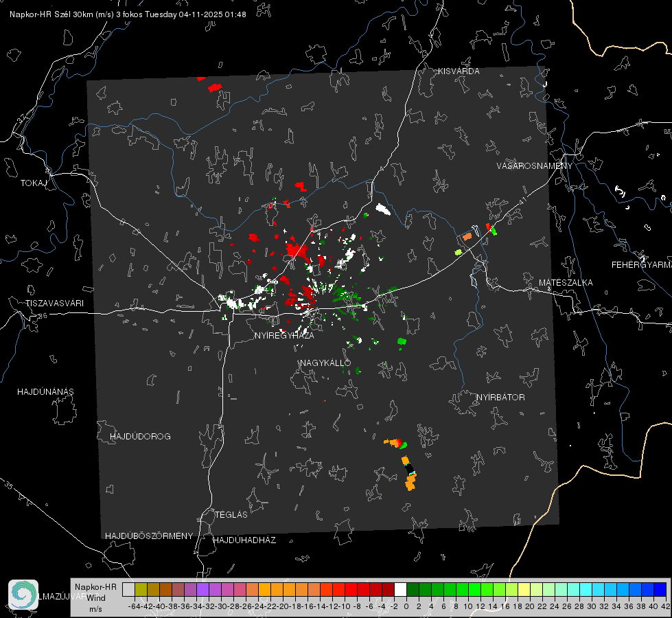Click the MÁTÉSZALKA town label

click(566, 283)
